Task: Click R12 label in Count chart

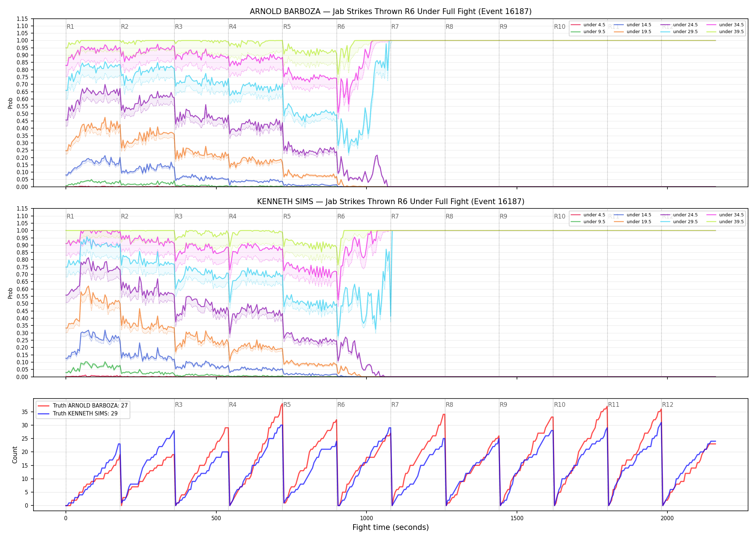Action: point(667,405)
